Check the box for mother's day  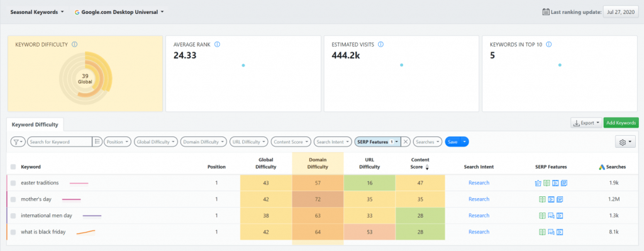[x=14, y=199]
